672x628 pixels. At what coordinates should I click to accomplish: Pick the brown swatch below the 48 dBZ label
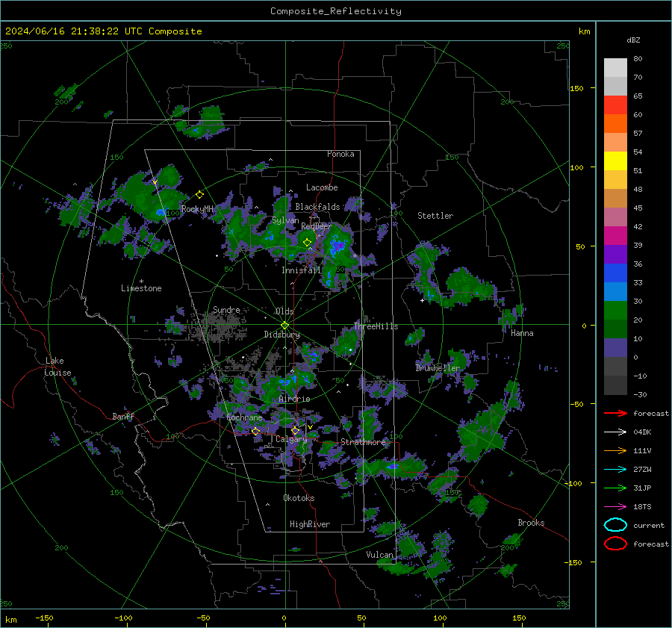point(615,199)
